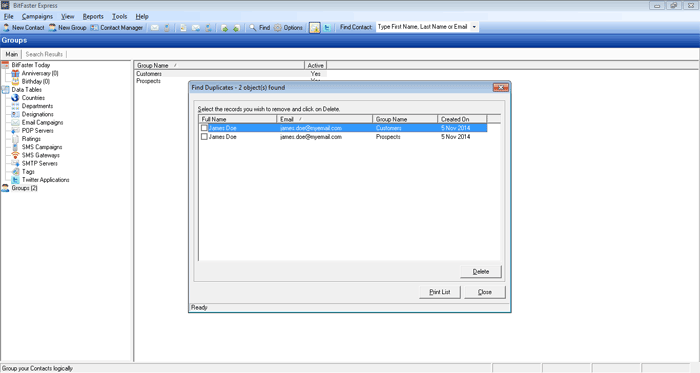
Task: Select the Anniversary gift icon in tree
Action: pyautogui.click(x=15, y=73)
